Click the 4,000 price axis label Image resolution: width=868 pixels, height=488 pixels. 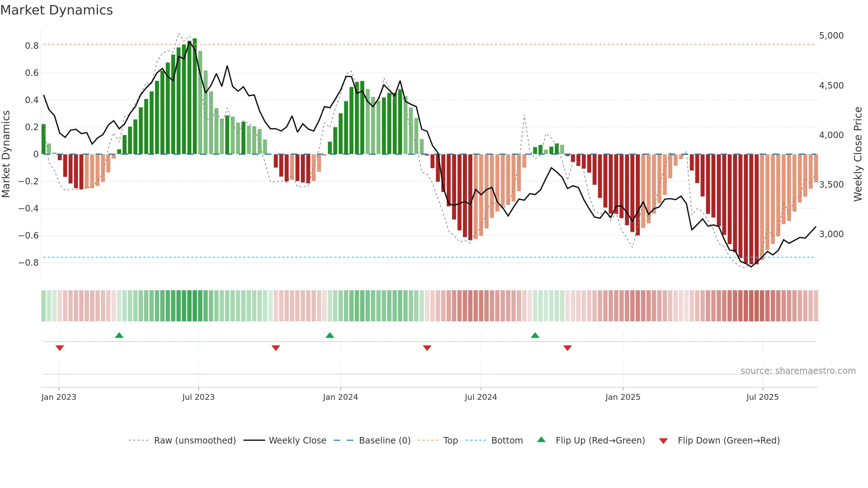pos(831,135)
